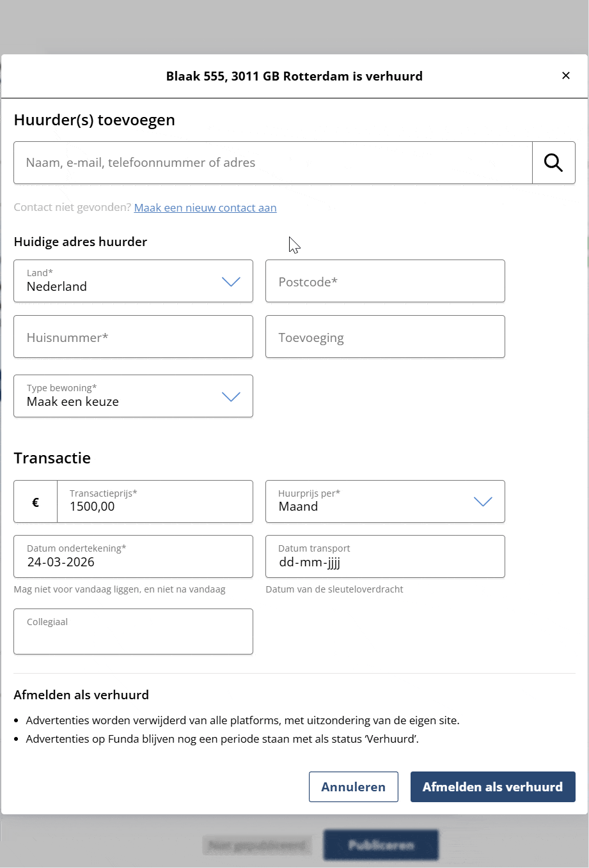Image resolution: width=589 pixels, height=868 pixels.
Task: Focus the huurder search input field
Action: point(273,163)
